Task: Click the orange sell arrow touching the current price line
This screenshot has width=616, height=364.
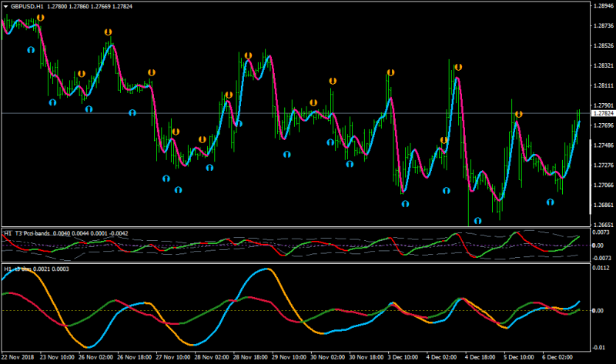Action: (518, 114)
